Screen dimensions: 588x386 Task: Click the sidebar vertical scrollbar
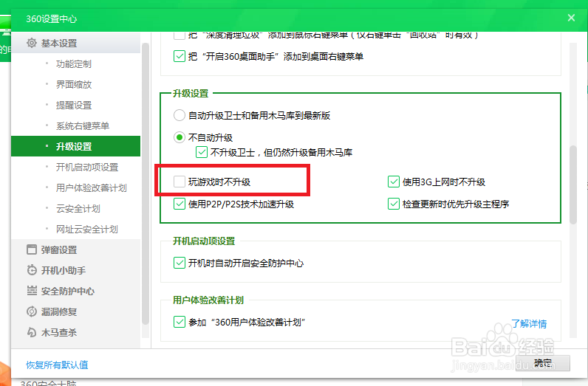click(x=146, y=184)
